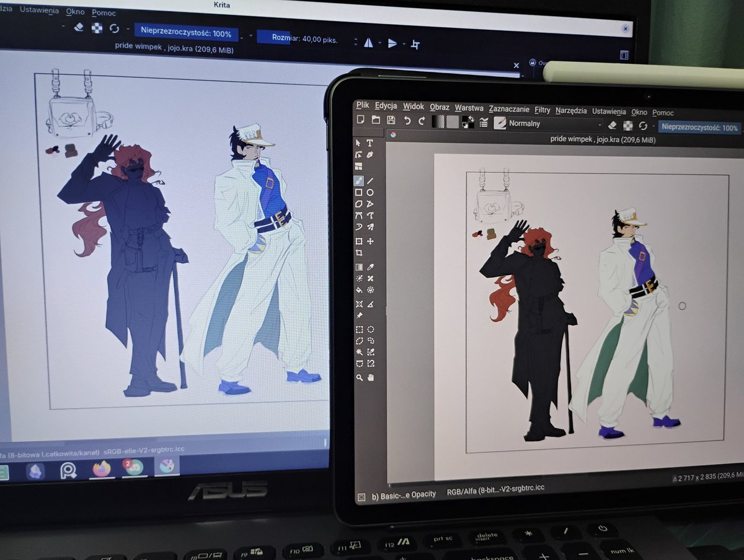Select the Transform tool on tablet

click(358, 241)
